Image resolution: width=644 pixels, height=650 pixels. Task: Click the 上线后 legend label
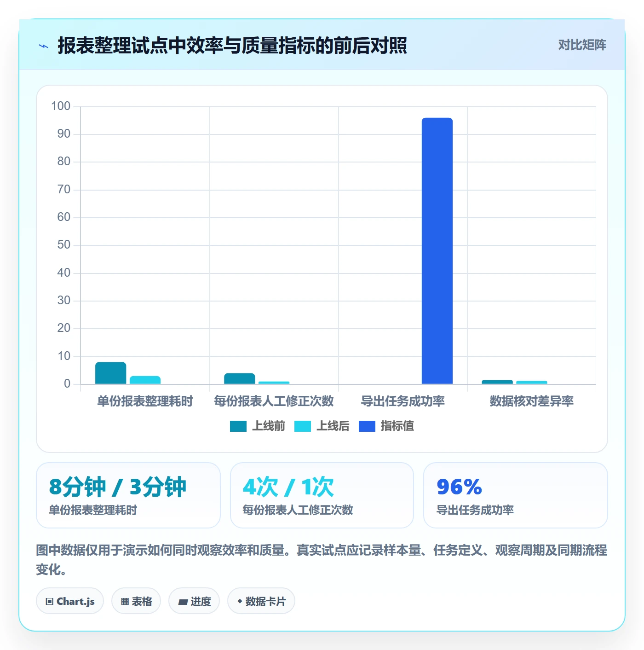click(x=333, y=426)
